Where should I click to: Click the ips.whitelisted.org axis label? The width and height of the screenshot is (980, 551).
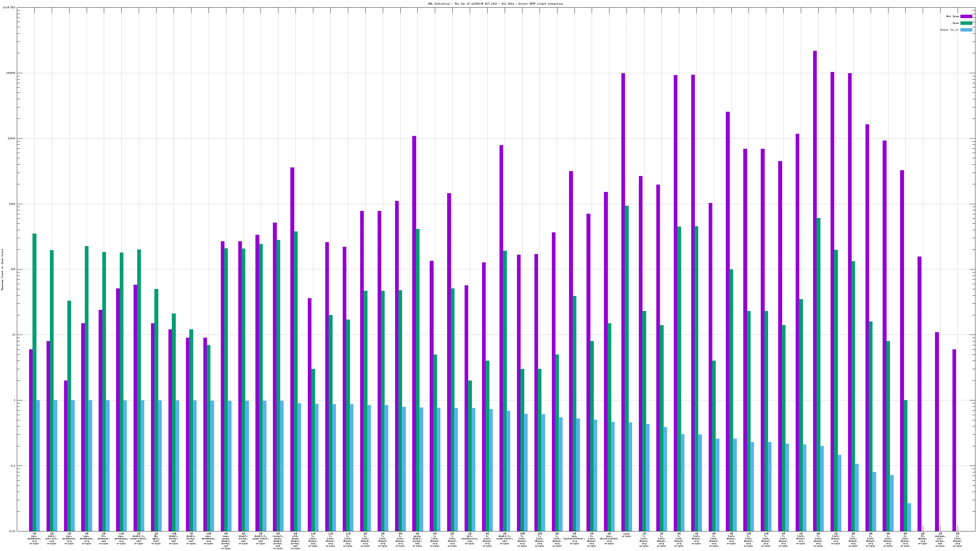click(x=609, y=538)
